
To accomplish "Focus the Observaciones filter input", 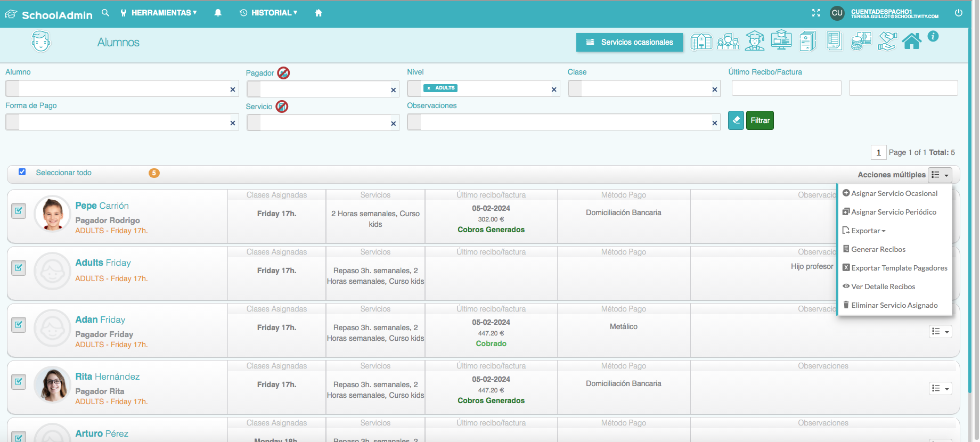I will (563, 122).
